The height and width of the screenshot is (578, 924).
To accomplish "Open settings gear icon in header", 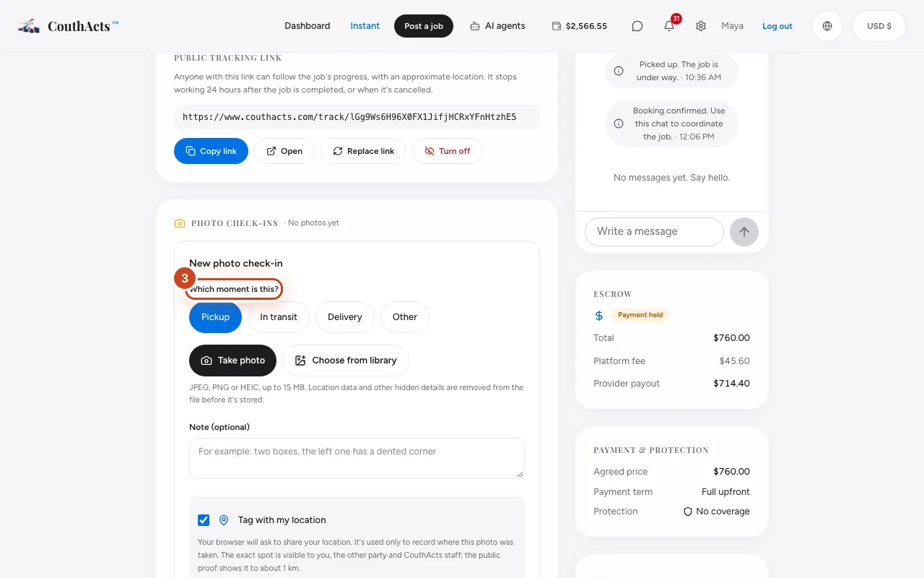I will (701, 26).
